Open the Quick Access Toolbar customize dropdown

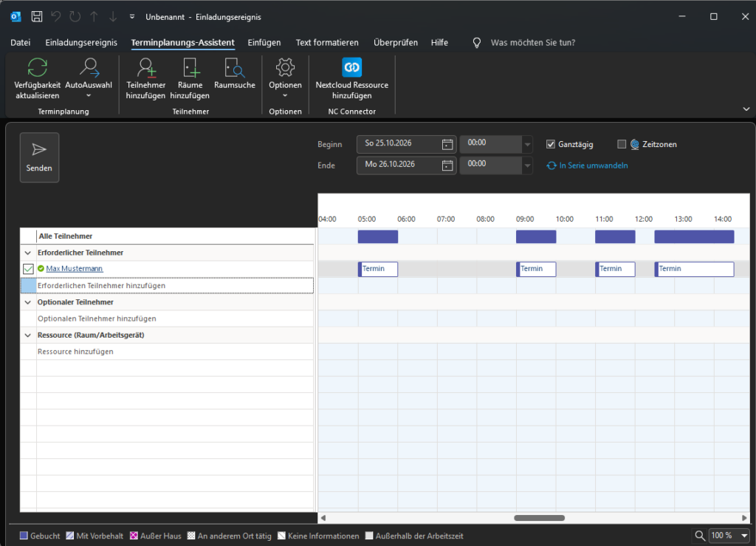[132, 17]
